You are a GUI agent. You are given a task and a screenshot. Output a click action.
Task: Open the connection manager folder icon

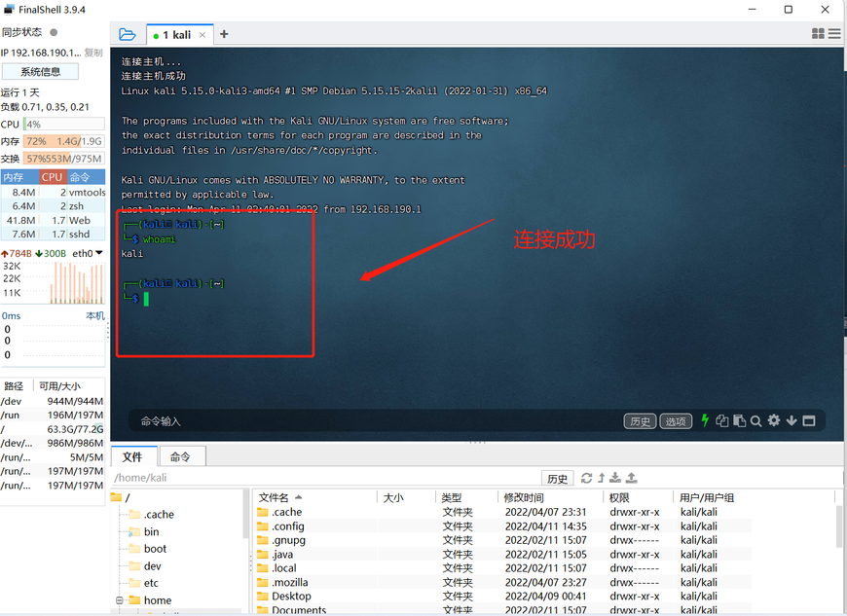pyautogui.click(x=127, y=35)
